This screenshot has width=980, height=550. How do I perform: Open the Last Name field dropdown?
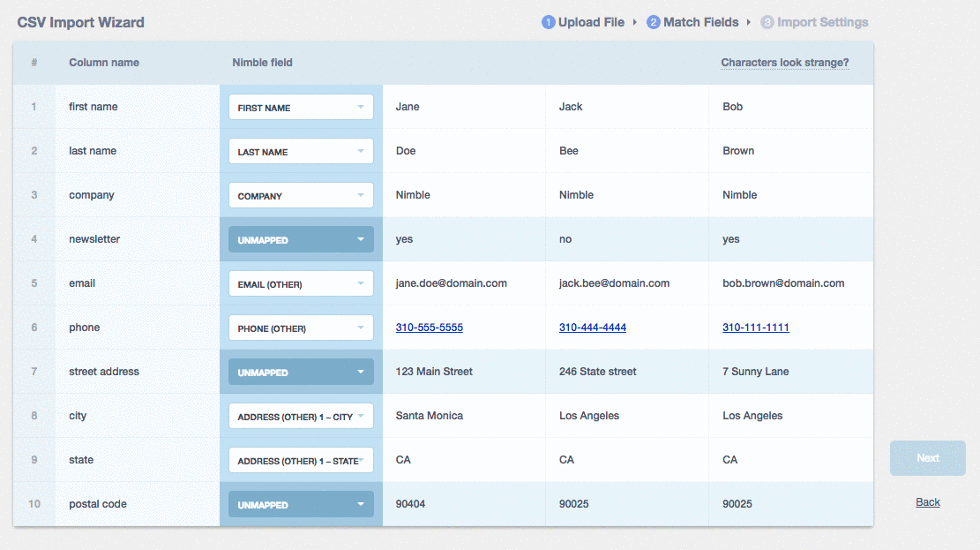301,151
